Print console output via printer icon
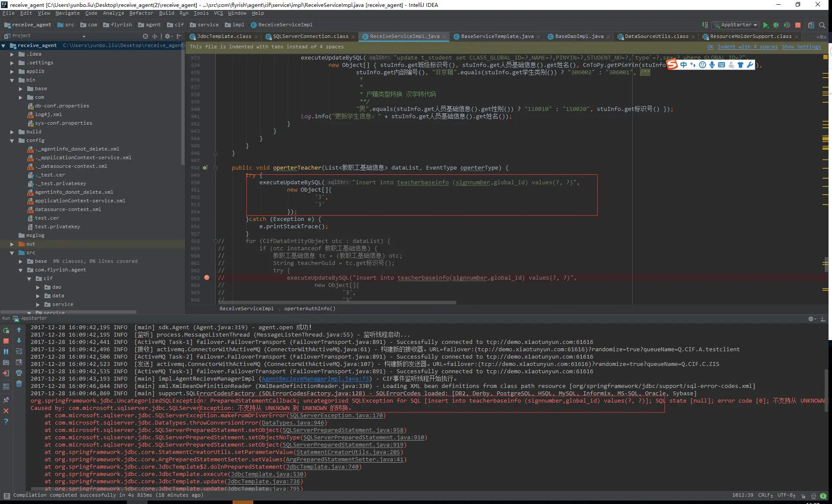This screenshot has height=504, width=832. click(x=19, y=373)
